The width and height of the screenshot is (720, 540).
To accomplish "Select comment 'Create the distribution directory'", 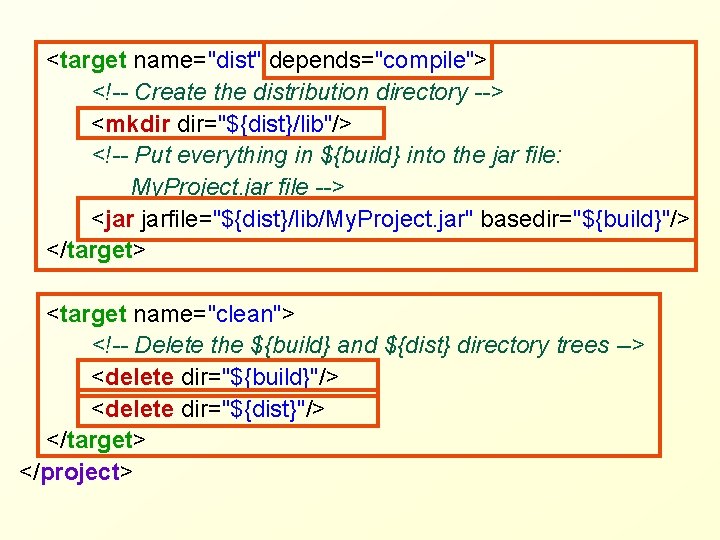I will tap(298, 92).
